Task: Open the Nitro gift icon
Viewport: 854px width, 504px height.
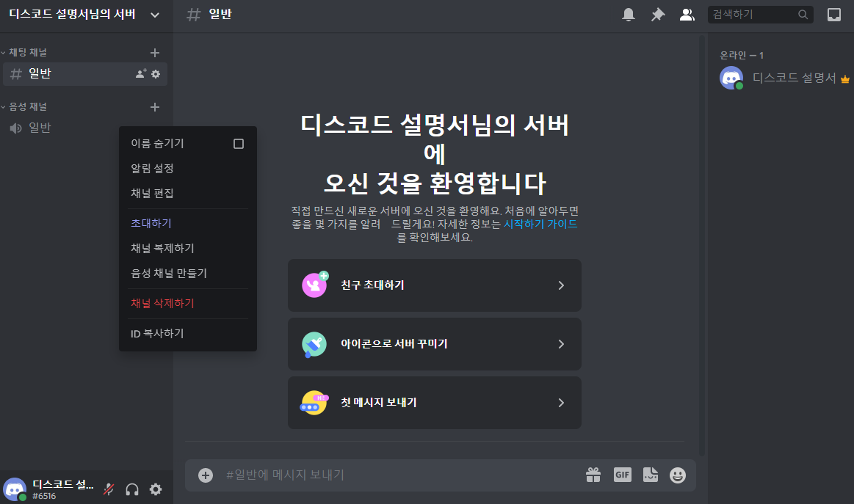Action: pos(593,475)
